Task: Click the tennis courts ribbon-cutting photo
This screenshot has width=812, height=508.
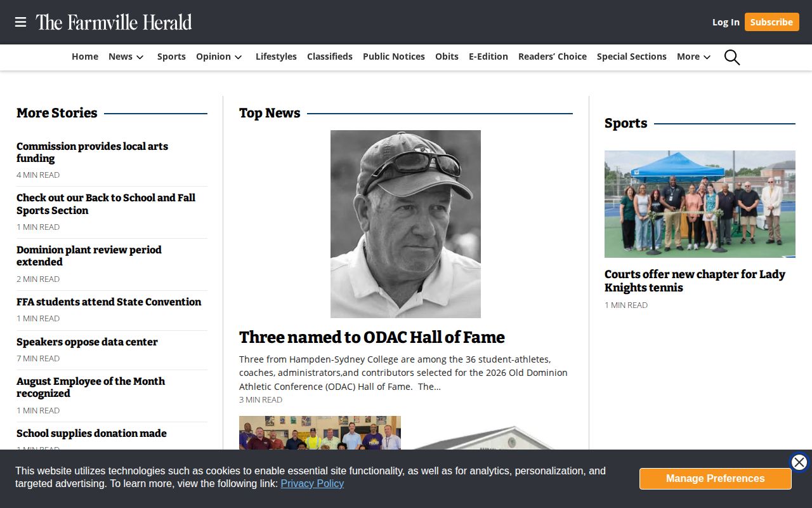Action: point(700,204)
